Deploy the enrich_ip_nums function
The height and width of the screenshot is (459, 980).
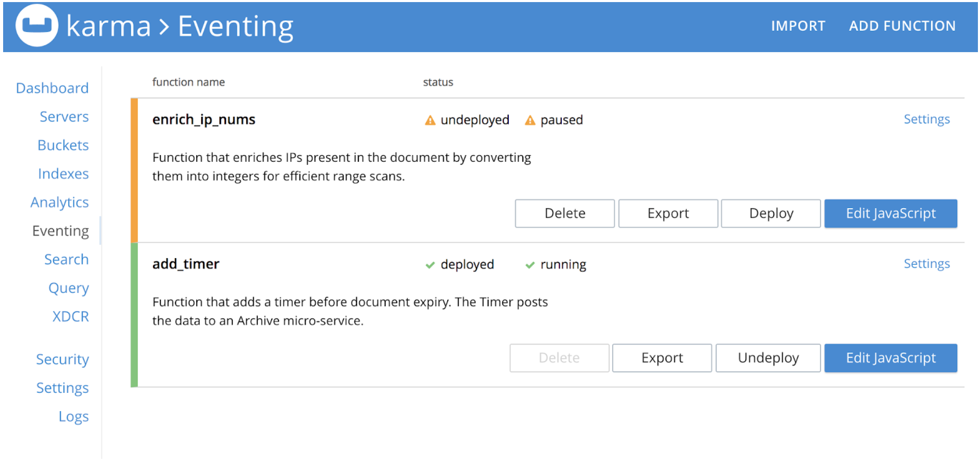[771, 213]
